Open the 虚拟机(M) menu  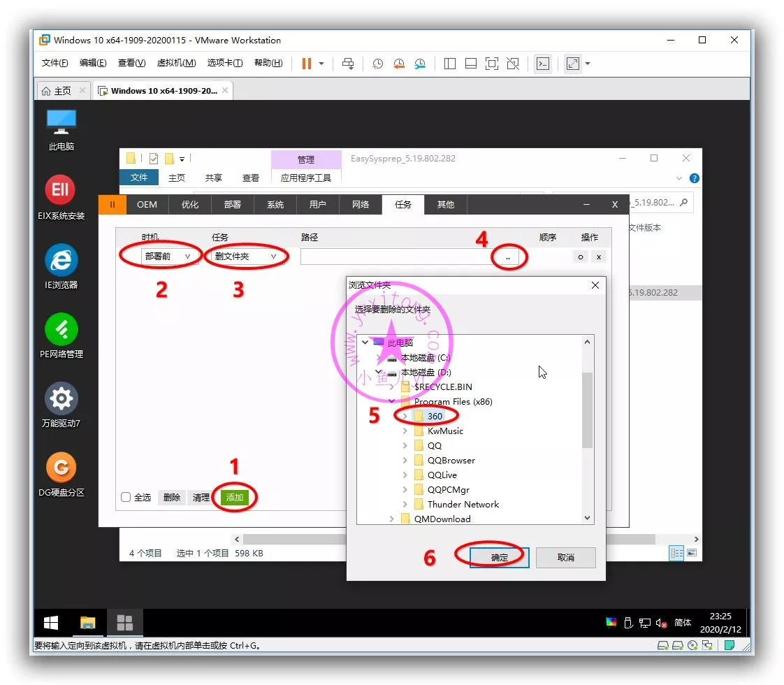176,63
